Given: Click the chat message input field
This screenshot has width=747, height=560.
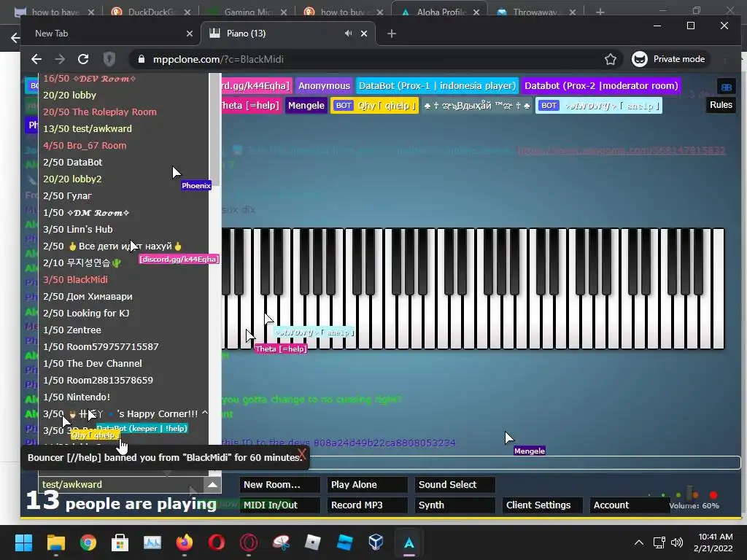Looking at the screenshot, I should [524, 462].
